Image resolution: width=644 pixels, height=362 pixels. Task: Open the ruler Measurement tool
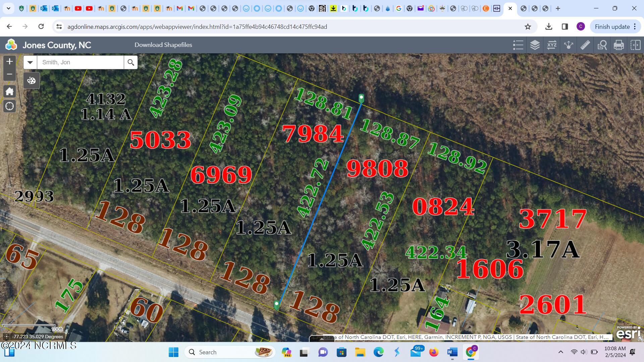click(x=585, y=45)
